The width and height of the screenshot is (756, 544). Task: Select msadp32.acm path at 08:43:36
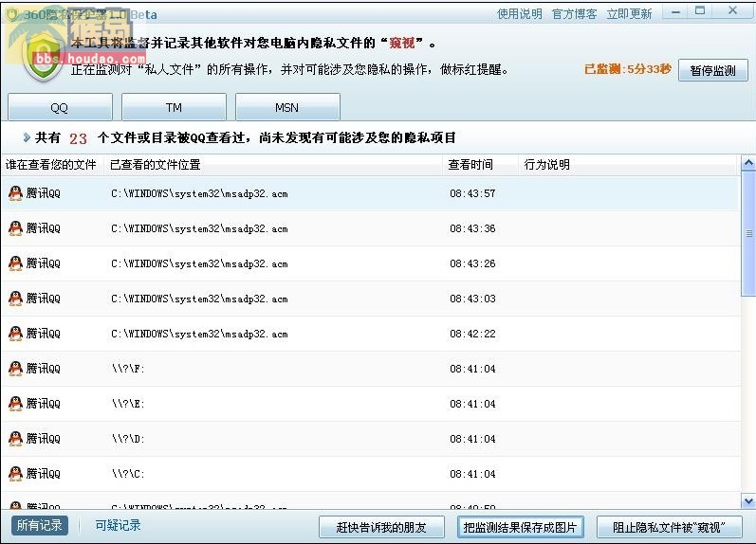[199, 228]
